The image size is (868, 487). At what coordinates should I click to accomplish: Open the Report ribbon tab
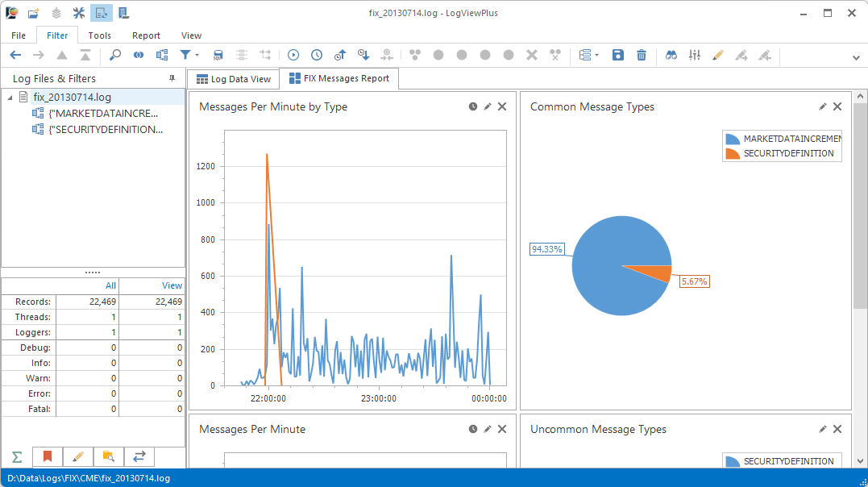tap(146, 35)
